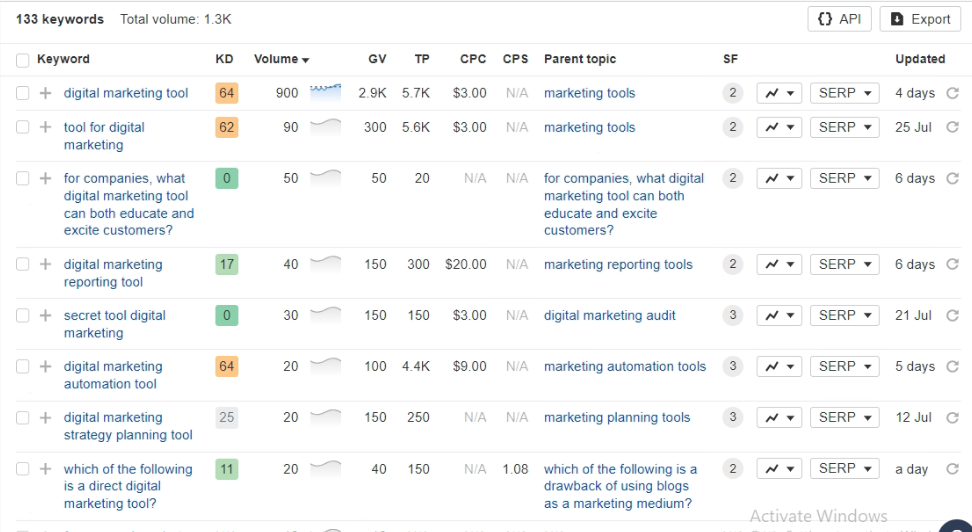Open 'marketing automation tools' parent topic link
Screen dimensions: 972x532
point(625,366)
